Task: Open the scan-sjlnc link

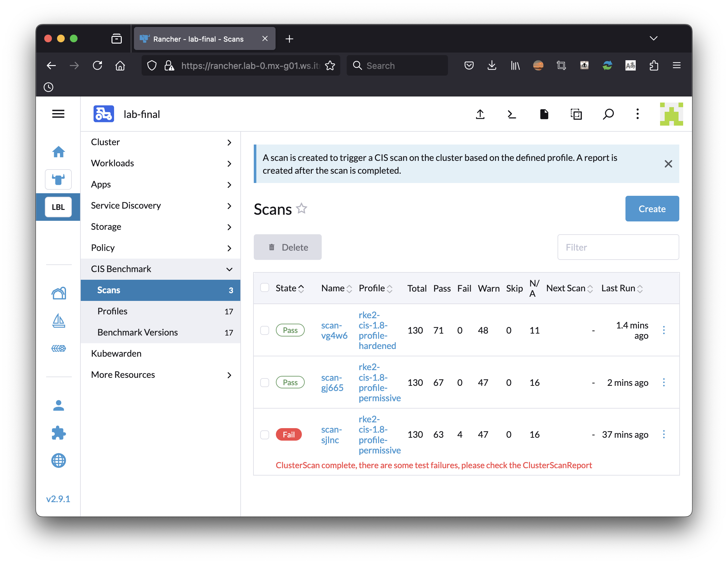Action: click(x=331, y=435)
